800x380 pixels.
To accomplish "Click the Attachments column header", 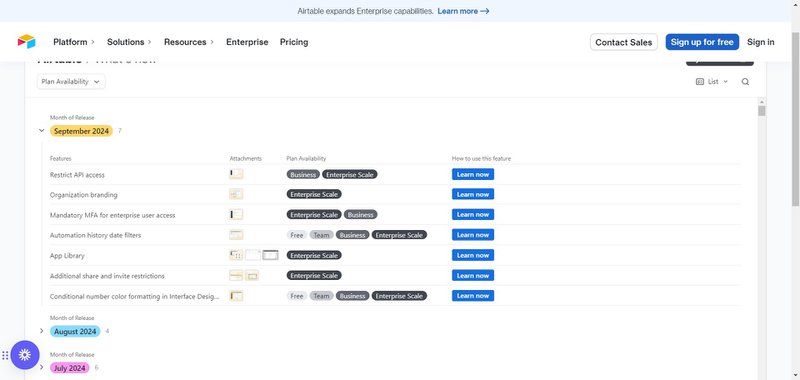I will click(x=245, y=159).
